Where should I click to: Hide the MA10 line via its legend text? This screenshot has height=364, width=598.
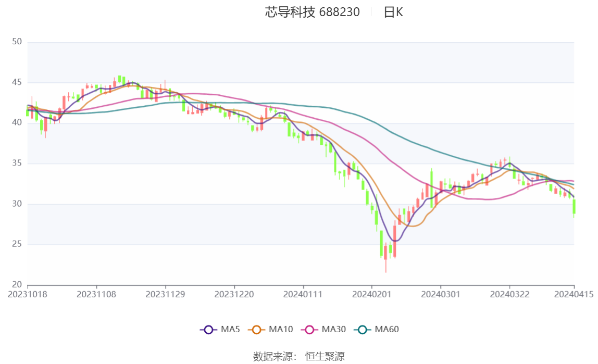pos(281,329)
